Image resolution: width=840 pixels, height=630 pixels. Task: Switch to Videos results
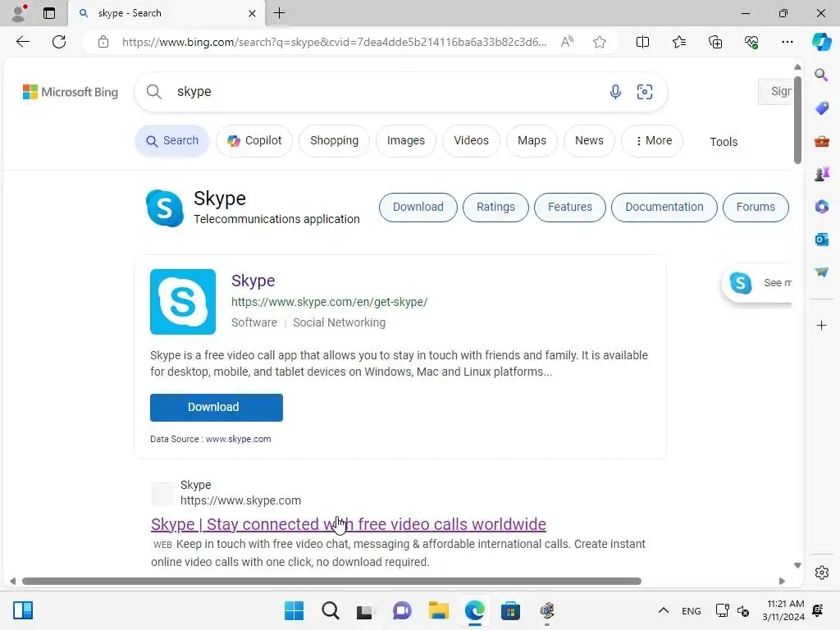471,140
